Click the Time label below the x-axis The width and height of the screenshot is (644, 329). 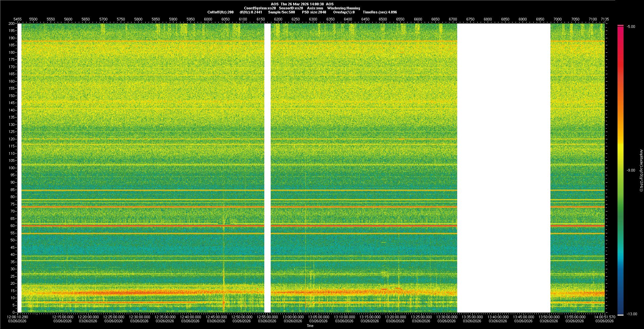[310, 326]
